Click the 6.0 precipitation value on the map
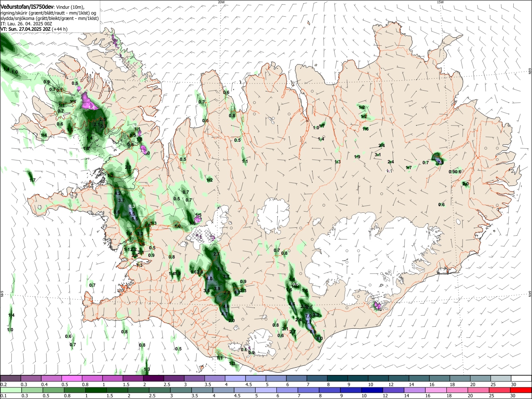The width and height of the screenshot is (532, 399). 209,279
